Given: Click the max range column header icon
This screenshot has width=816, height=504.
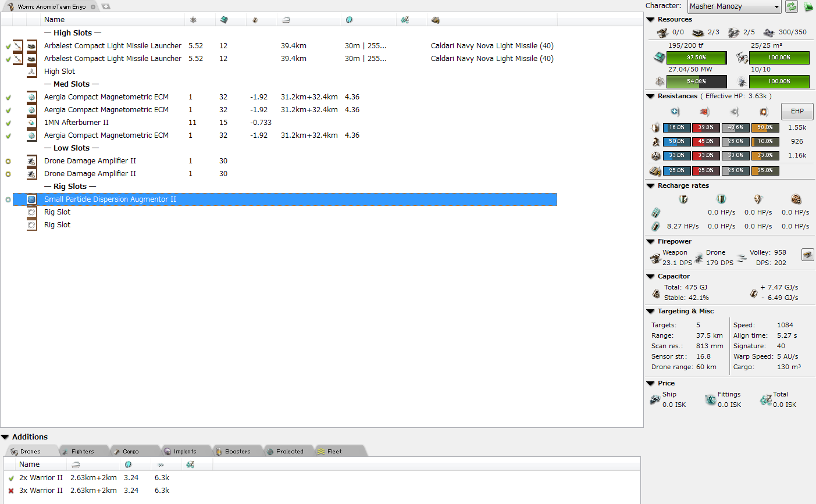Looking at the screenshot, I should [x=286, y=20].
